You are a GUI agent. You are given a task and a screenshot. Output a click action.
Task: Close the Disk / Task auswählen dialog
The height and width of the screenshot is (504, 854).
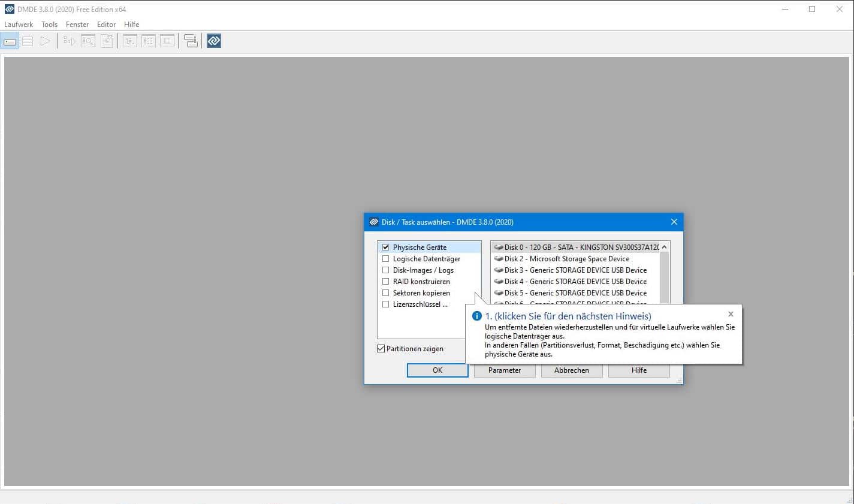pos(674,222)
